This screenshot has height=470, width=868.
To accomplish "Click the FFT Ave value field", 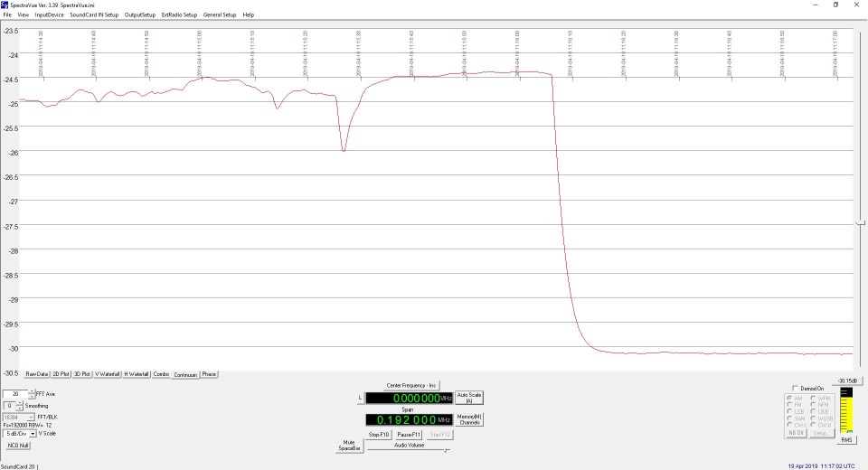I will tap(15, 394).
